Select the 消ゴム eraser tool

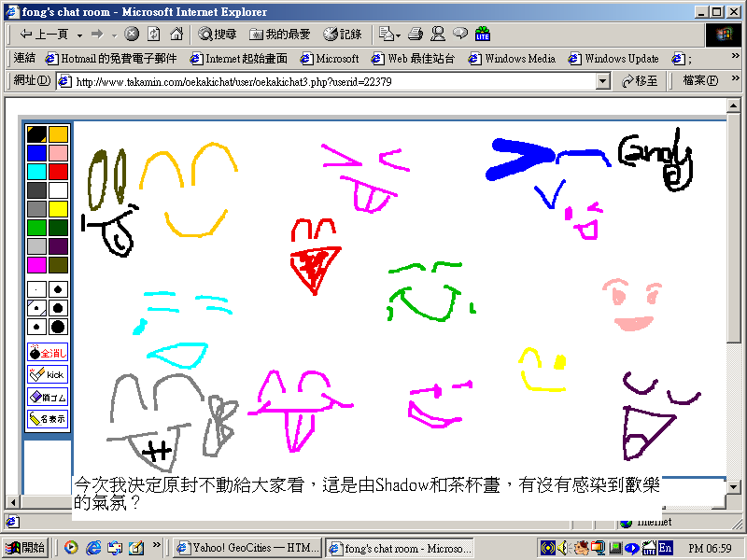(47, 397)
